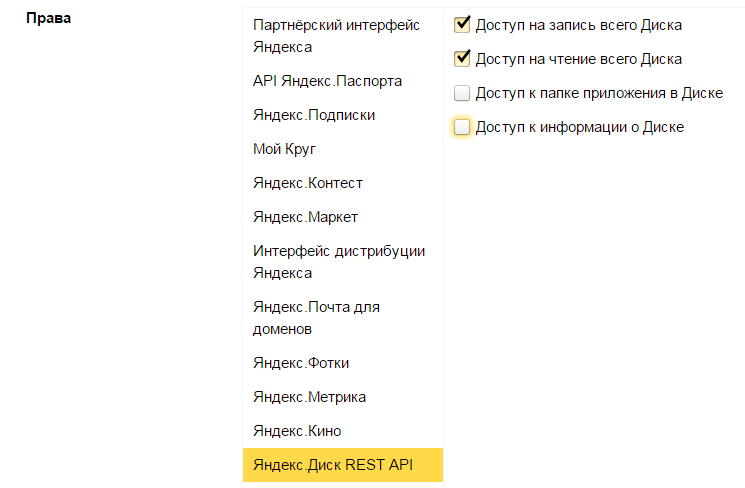Select Яндекс.Фотки in the list
This screenshot has width=745, height=488.
pyautogui.click(x=301, y=363)
